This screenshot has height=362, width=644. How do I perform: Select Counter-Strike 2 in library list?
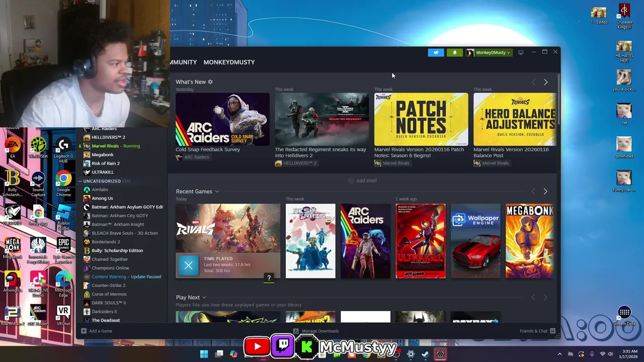(x=108, y=286)
